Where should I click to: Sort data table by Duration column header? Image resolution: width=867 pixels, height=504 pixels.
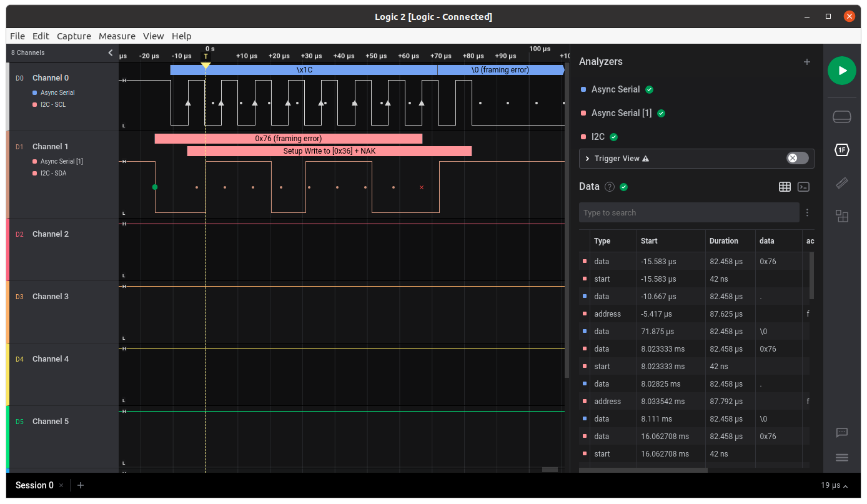click(x=723, y=241)
